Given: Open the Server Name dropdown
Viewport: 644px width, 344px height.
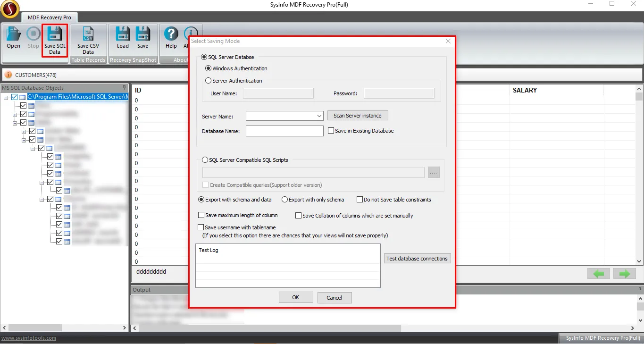Looking at the screenshot, I should point(319,116).
